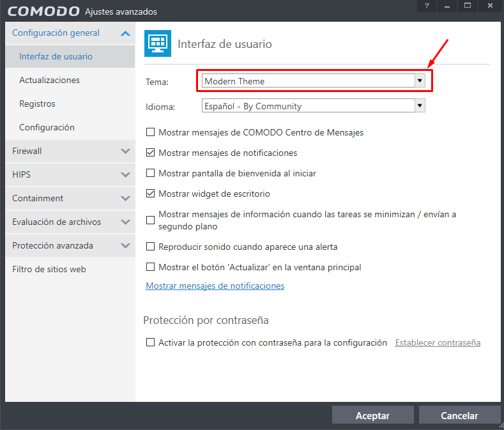Minimize the Ajustes avanzados window
504x430 pixels.
[447, 6]
